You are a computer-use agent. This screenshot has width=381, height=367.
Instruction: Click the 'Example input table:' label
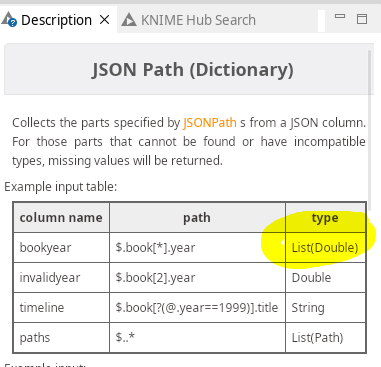[x=61, y=187]
